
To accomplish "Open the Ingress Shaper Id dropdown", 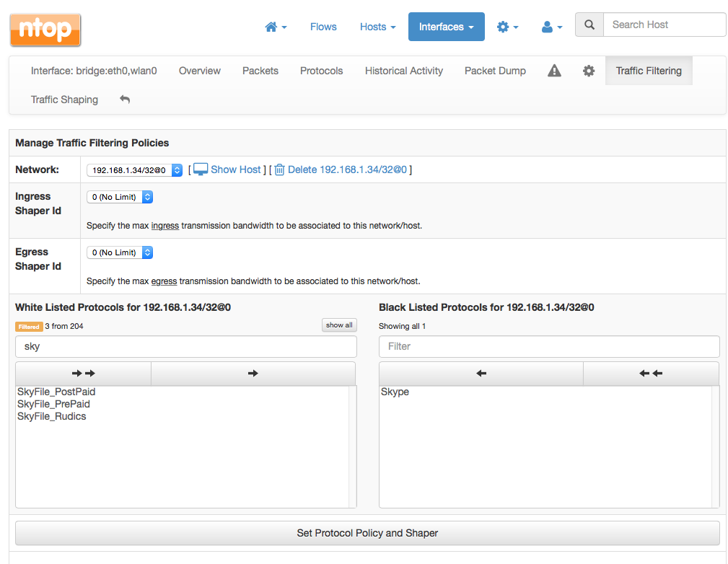I will click(x=120, y=197).
